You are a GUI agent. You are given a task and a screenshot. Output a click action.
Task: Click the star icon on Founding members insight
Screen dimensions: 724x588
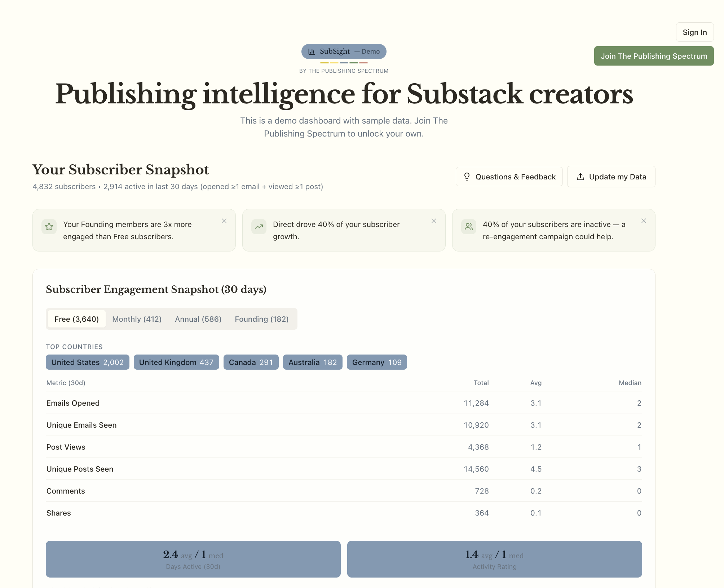pyautogui.click(x=49, y=227)
